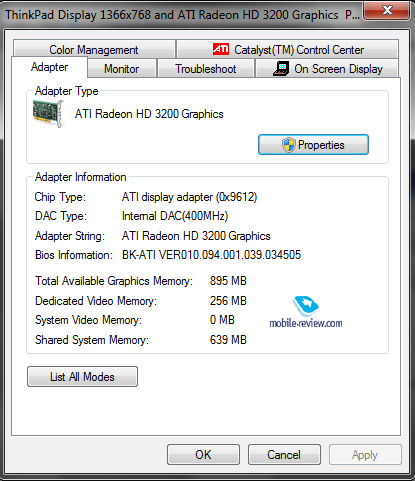This screenshot has width=415, height=481.
Task: Click the Bios Information value text
Action: point(211,255)
